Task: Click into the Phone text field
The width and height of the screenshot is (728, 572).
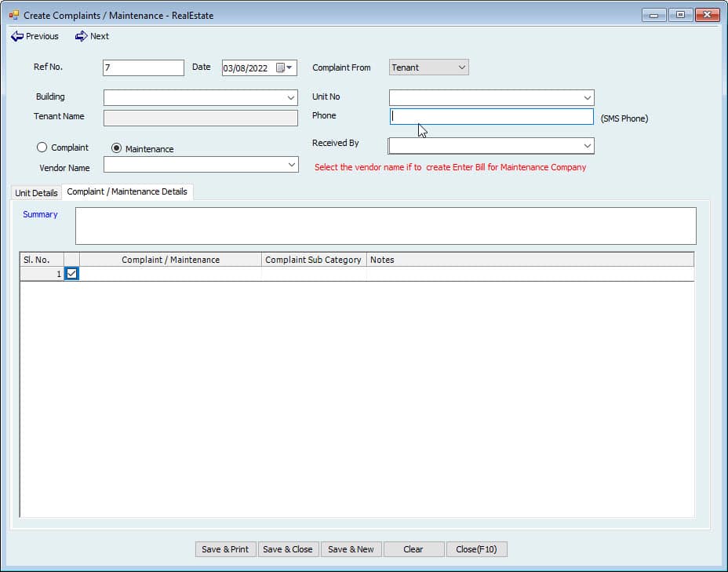Action: coord(491,117)
